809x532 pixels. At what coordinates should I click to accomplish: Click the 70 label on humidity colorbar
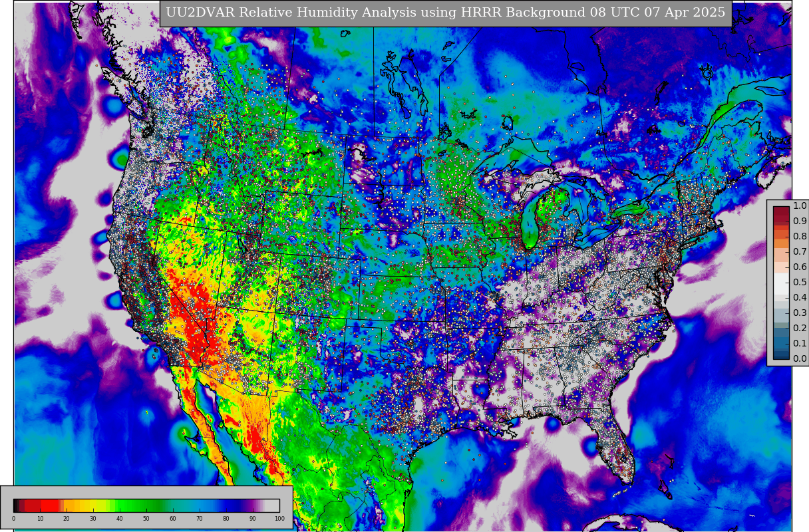pyautogui.click(x=200, y=518)
